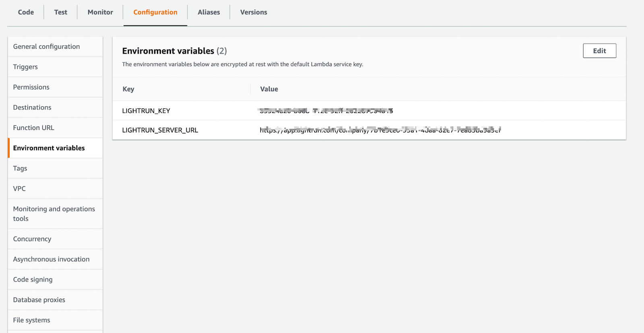Image resolution: width=644 pixels, height=333 pixels.
Task: Go to Code signing section
Action: 33,280
